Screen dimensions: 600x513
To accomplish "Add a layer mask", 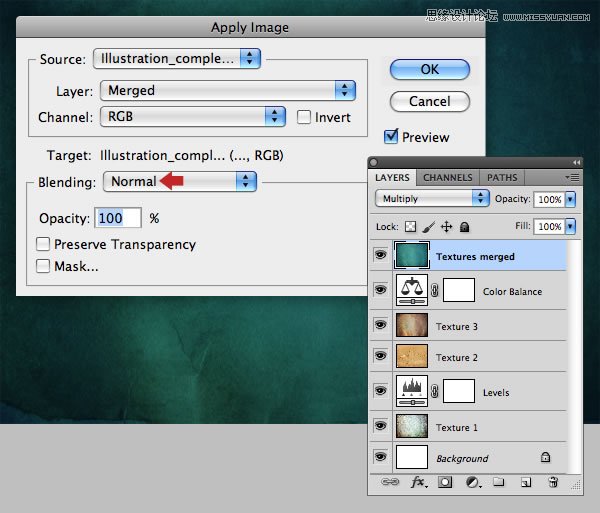I will pyautogui.click(x=445, y=482).
